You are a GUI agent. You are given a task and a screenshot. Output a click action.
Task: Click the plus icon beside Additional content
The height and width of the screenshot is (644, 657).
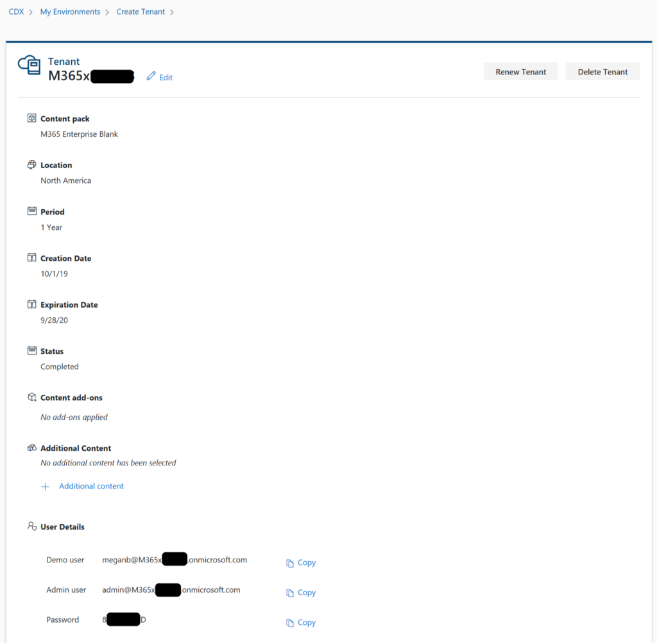[x=46, y=486]
